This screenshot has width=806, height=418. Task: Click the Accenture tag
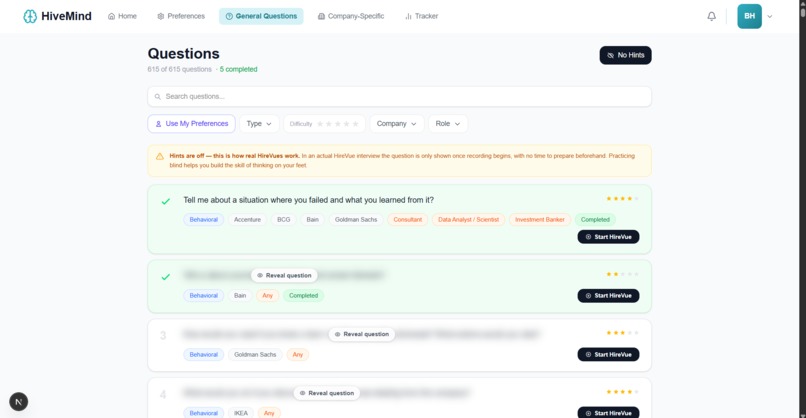[247, 220]
